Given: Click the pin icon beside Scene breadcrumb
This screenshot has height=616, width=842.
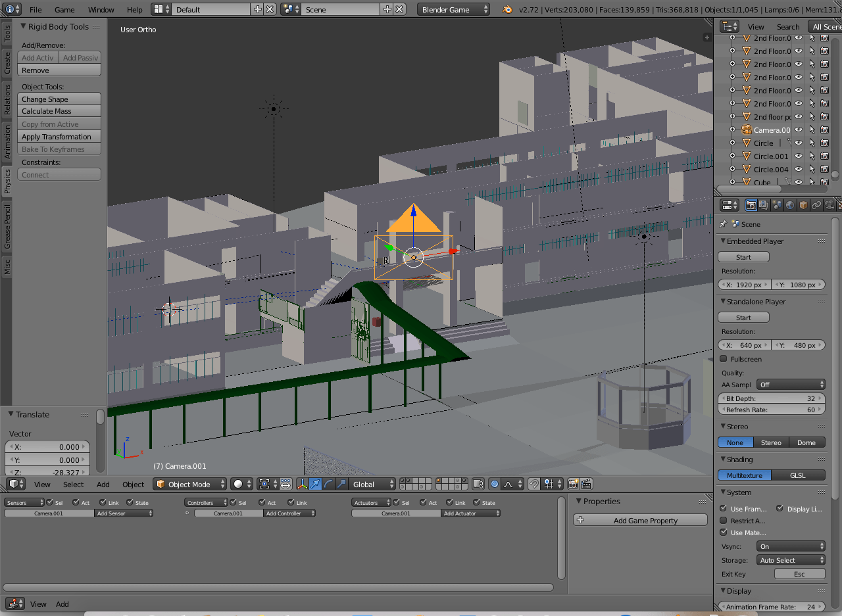Looking at the screenshot, I should pyautogui.click(x=723, y=224).
